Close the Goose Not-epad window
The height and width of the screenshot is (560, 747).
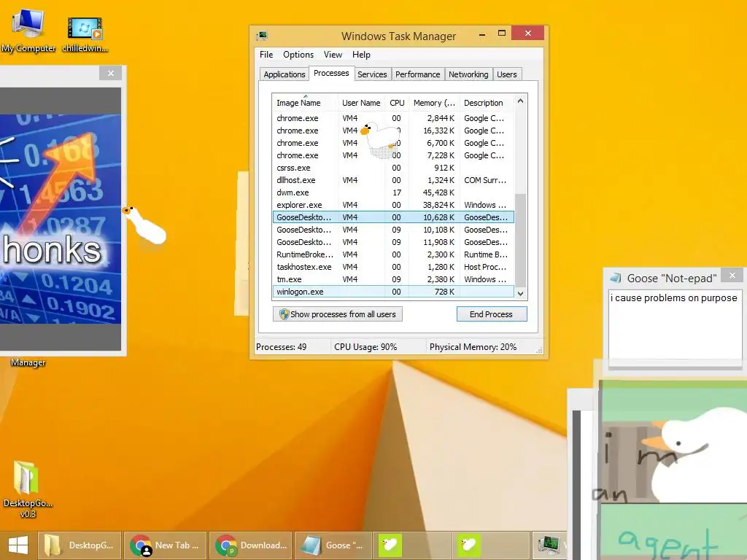click(x=732, y=275)
